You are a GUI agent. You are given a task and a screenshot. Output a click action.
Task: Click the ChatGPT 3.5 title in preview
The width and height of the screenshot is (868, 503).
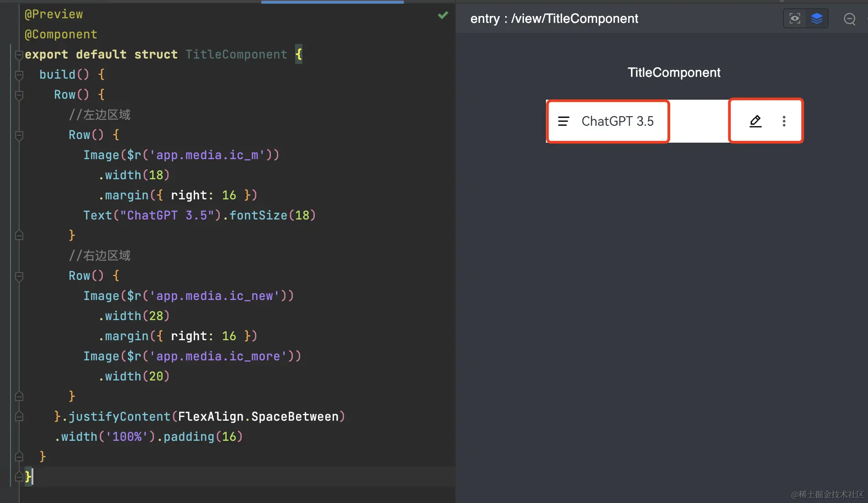pos(618,121)
